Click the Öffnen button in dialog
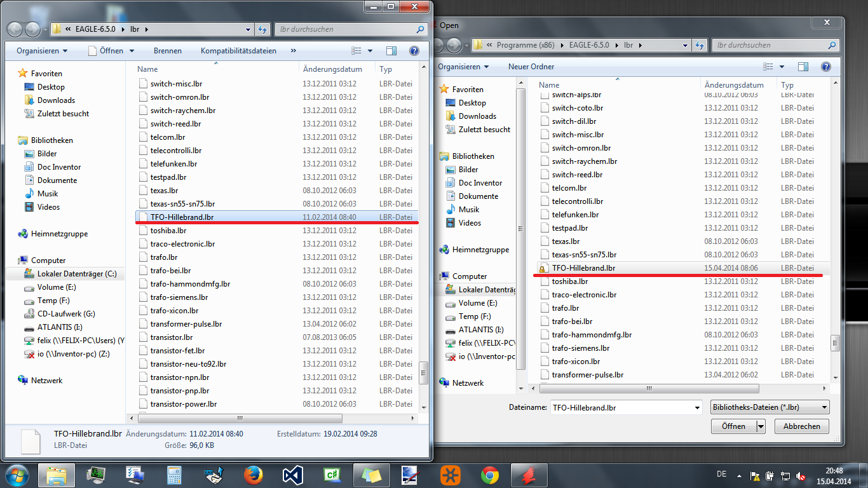The height and width of the screenshot is (488, 868). click(x=733, y=426)
